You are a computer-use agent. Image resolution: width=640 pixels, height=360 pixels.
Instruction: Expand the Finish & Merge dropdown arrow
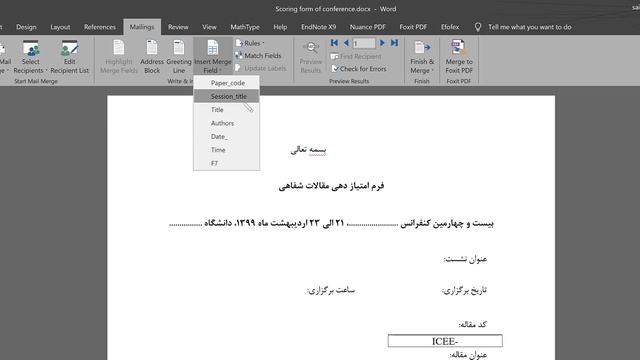tap(432, 71)
